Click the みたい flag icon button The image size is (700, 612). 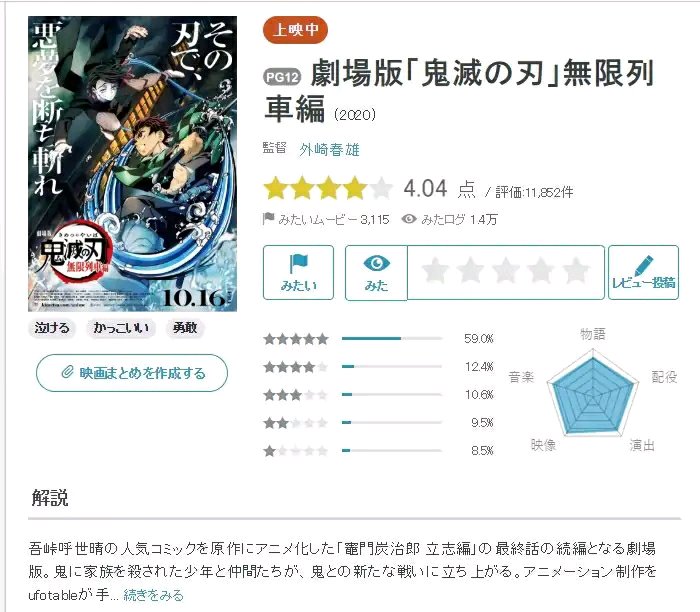point(298,272)
